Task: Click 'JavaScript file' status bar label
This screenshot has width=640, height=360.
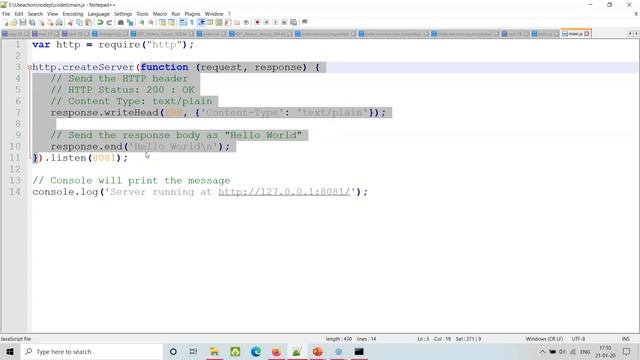Action: tap(16, 339)
